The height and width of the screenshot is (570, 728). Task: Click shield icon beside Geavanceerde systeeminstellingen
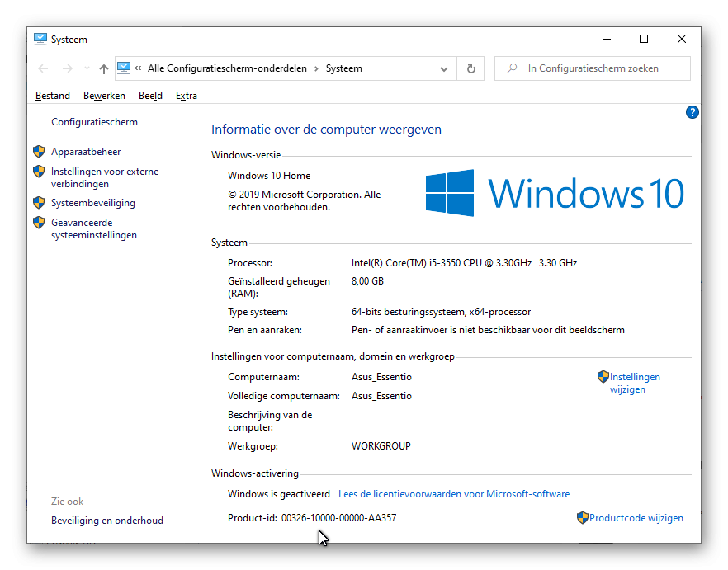click(x=39, y=223)
